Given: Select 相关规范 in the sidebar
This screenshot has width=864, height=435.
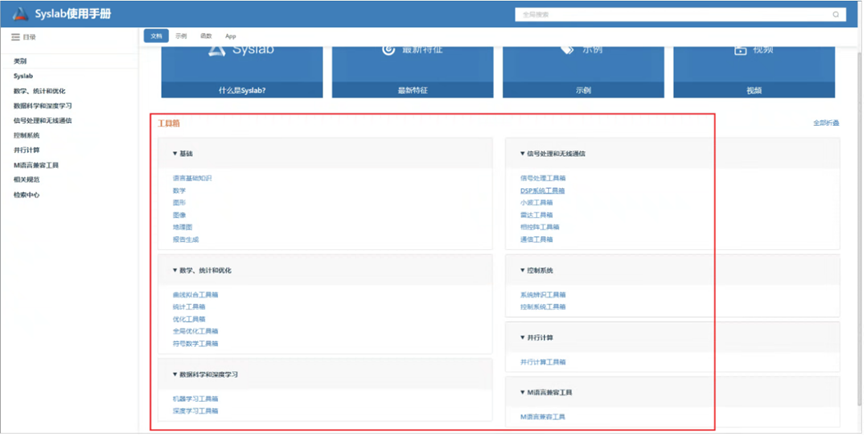Looking at the screenshot, I should click(26, 180).
